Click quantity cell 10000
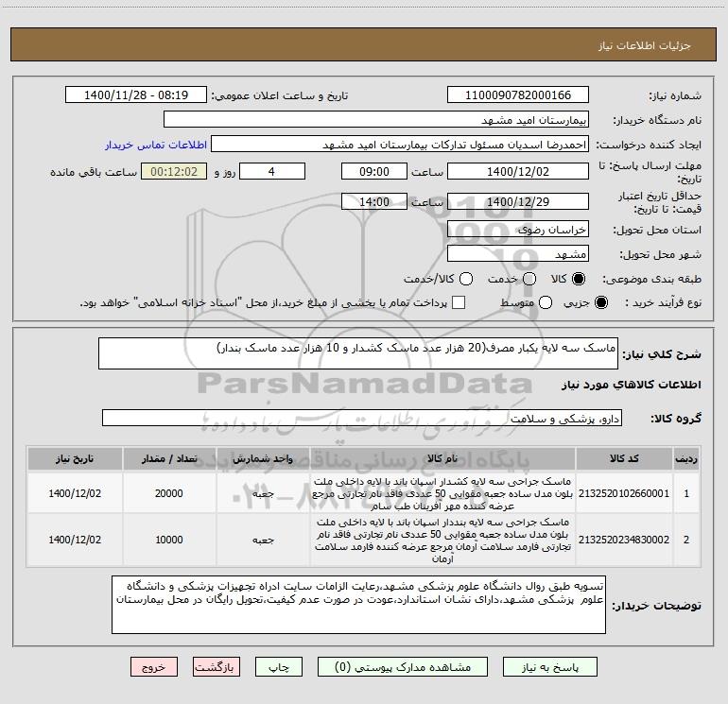Image resolution: width=728 pixels, height=704 pixels. click(169, 540)
